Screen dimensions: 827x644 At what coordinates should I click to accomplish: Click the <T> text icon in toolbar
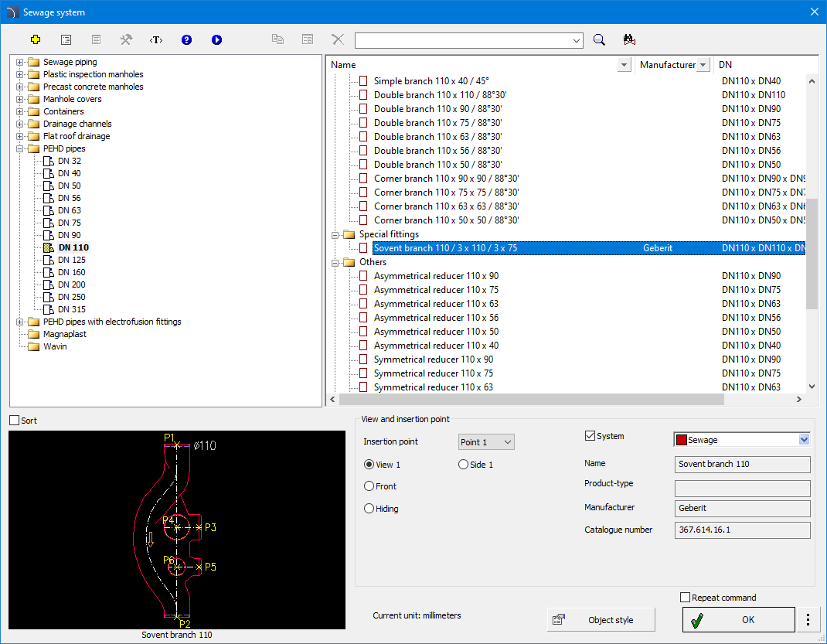156,39
